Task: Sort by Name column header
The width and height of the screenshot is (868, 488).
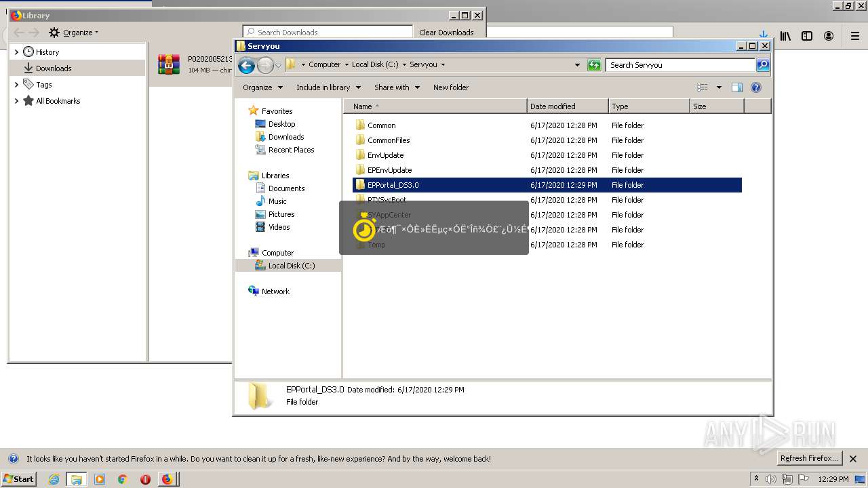Action: click(435, 106)
